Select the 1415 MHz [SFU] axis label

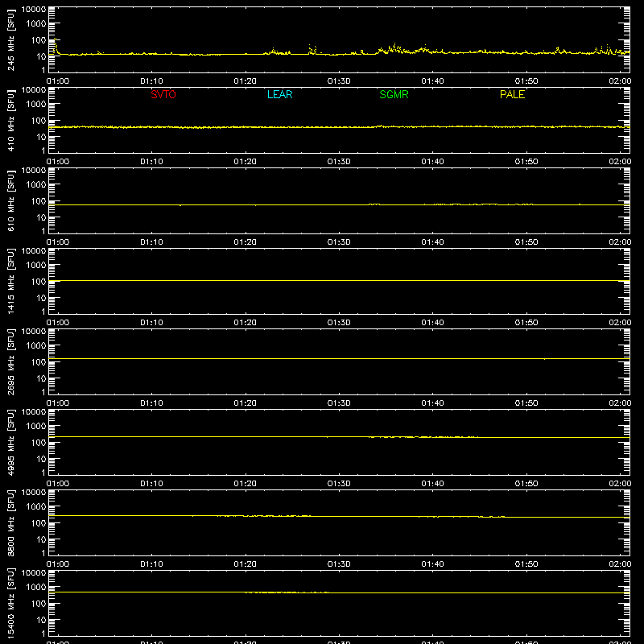pyautogui.click(x=10, y=281)
